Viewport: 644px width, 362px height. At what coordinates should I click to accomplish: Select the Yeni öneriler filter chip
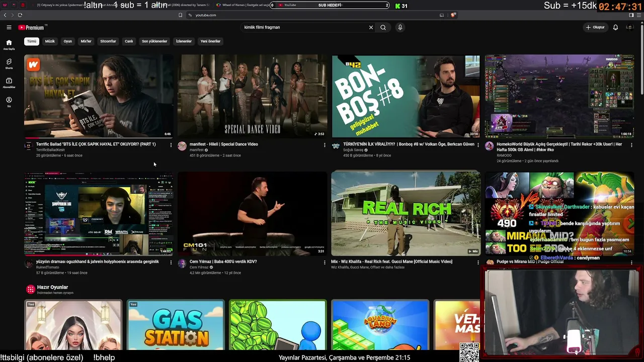click(210, 41)
